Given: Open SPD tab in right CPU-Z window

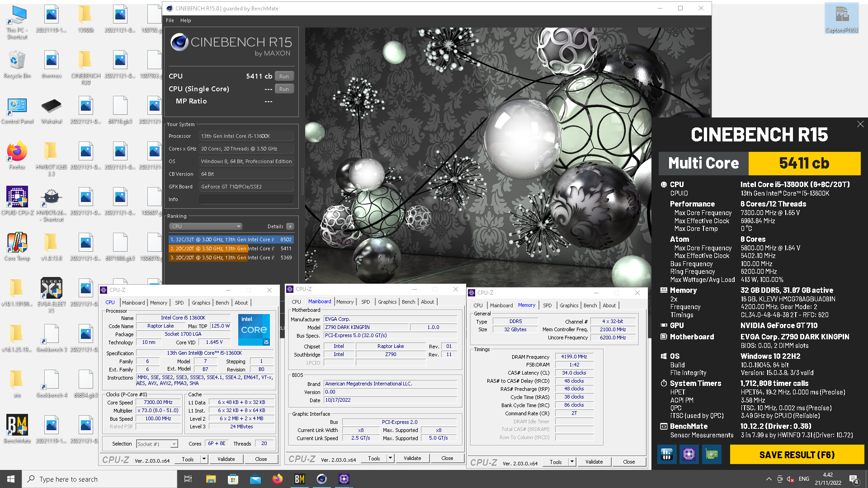Looking at the screenshot, I should (547, 305).
